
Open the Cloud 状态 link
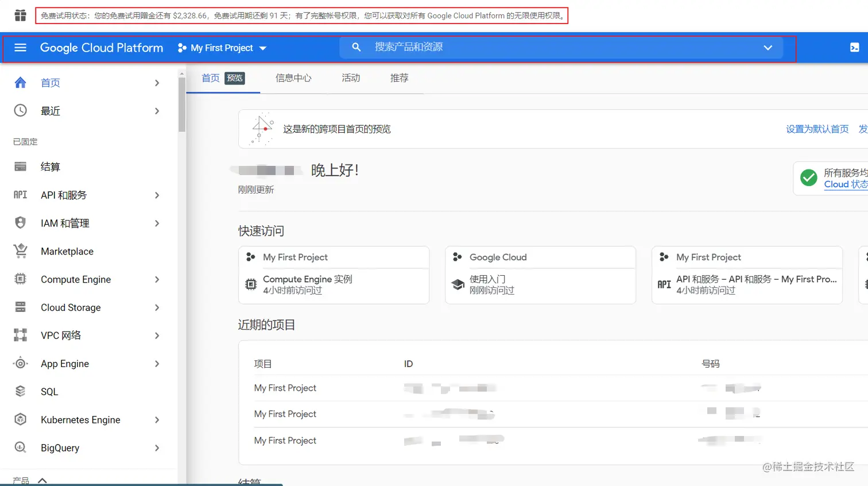pyautogui.click(x=846, y=184)
